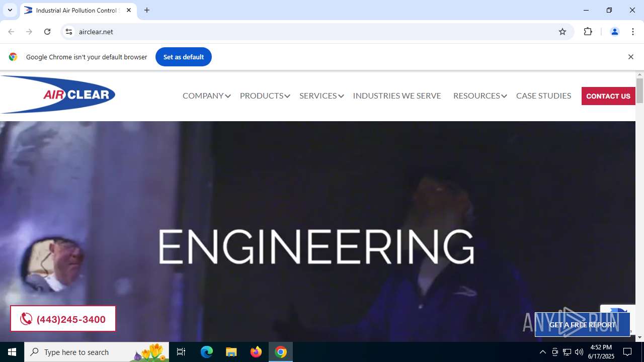644x362 pixels.
Task: Click the red CONTACT US button
Action: tap(608, 96)
